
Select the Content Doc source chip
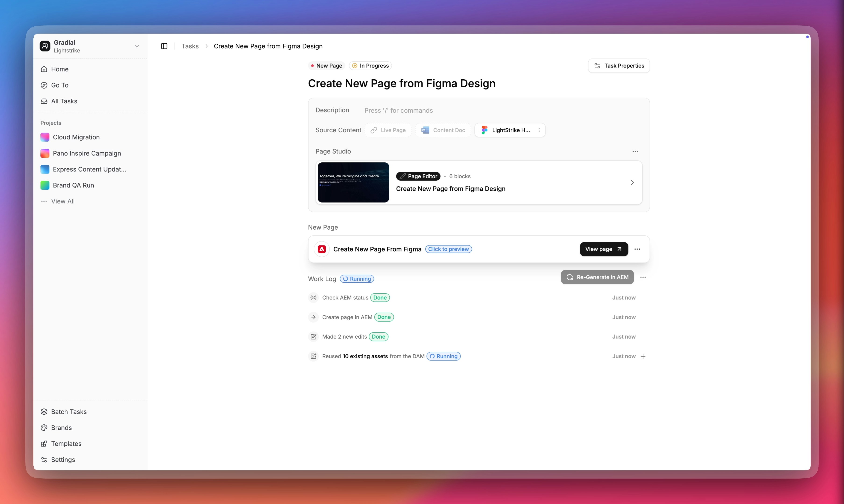click(x=443, y=130)
